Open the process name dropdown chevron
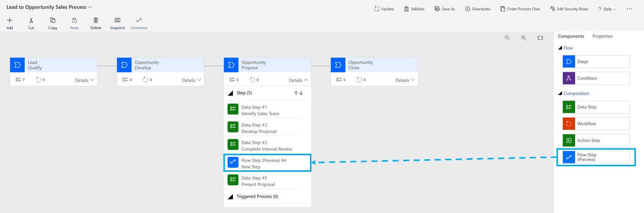The height and width of the screenshot is (213, 644). click(90, 8)
